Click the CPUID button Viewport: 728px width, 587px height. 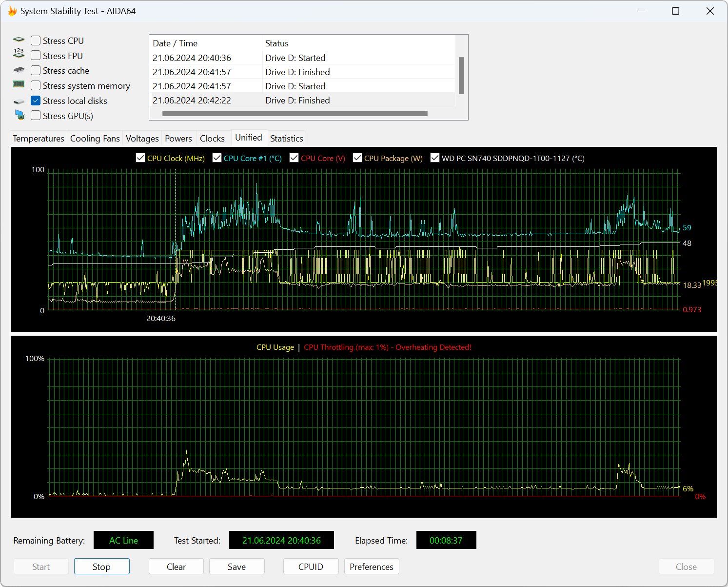click(311, 567)
